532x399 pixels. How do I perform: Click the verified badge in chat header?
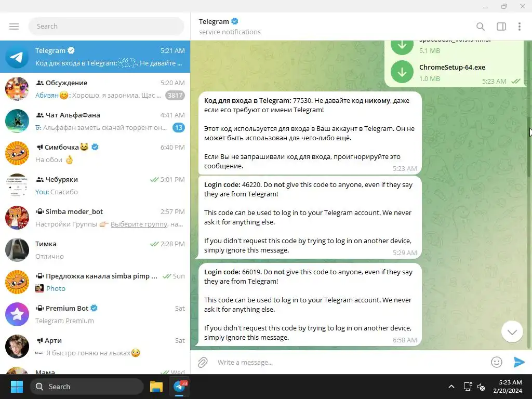point(234,21)
